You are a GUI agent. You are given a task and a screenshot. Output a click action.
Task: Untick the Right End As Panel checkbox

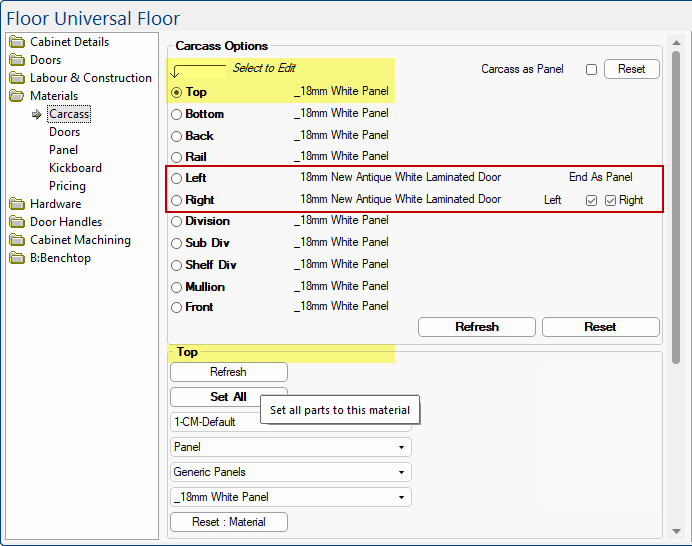(x=611, y=200)
